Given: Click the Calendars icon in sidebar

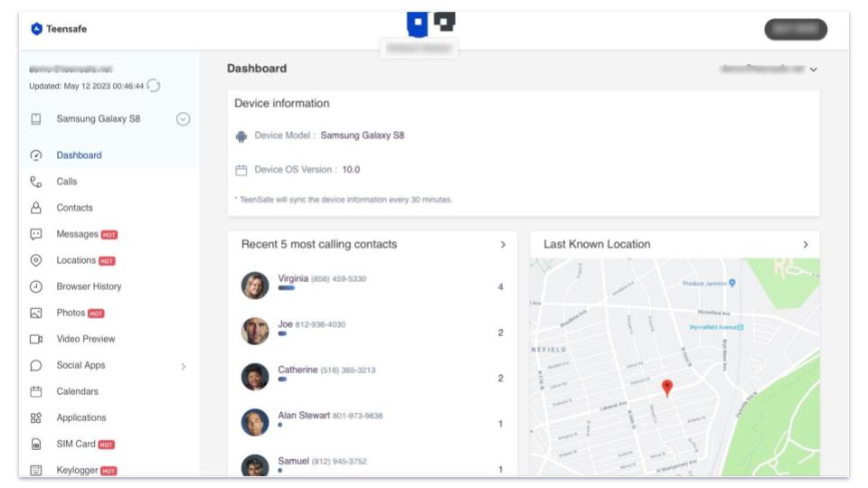Looking at the screenshot, I should pos(36,391).
